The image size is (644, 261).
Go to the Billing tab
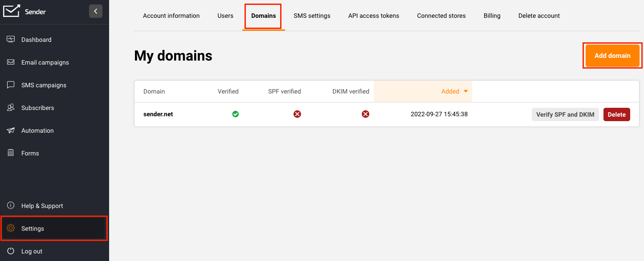click(492, 16)
